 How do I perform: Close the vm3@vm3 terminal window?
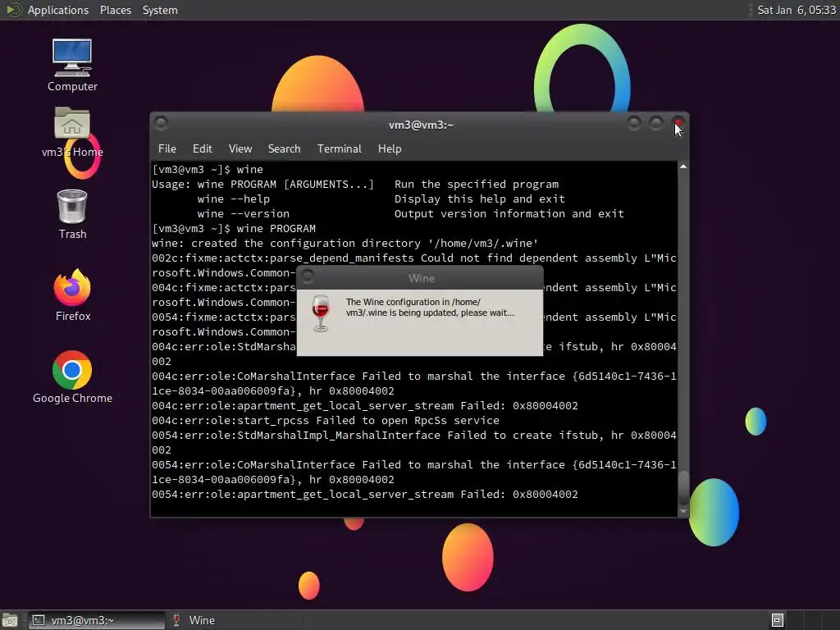click(x=678, y=124)
